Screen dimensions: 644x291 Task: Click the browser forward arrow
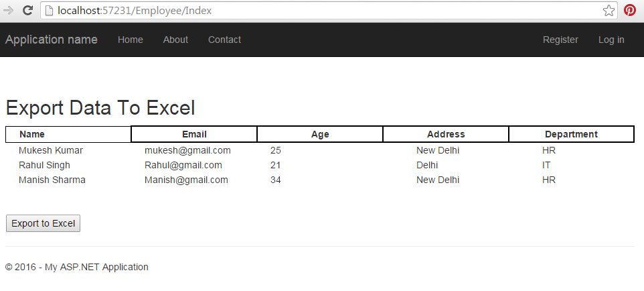pyautogui.click(x=8, y=10)
